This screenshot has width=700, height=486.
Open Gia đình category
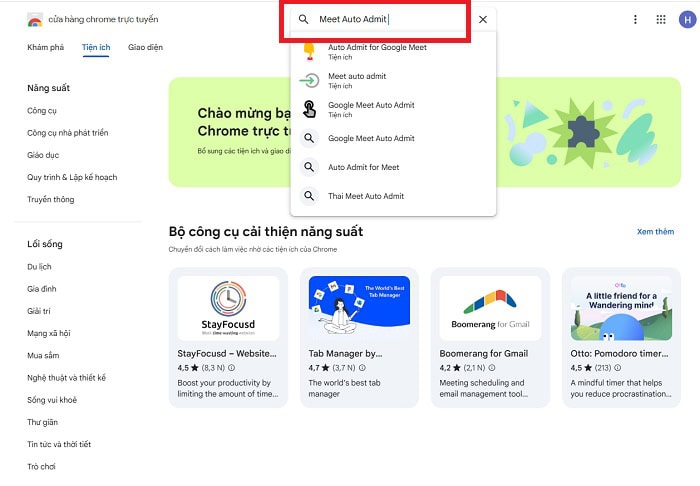(x=42, y=289)
